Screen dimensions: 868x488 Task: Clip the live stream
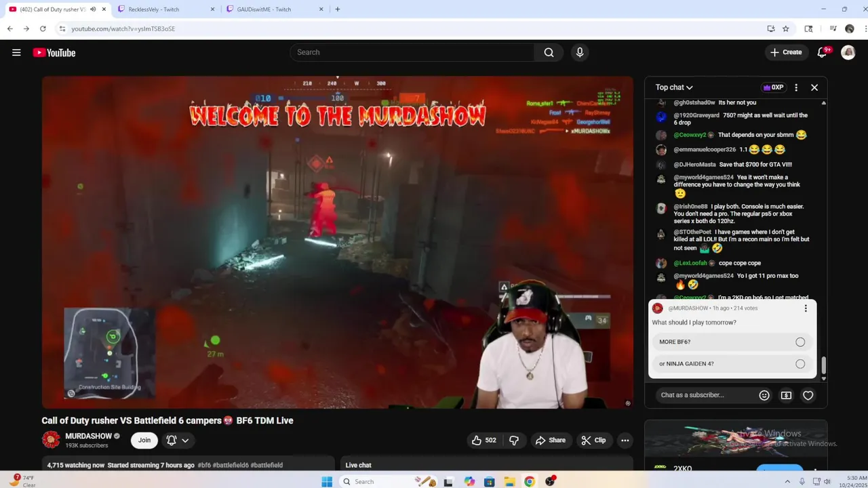click(593, 440)
